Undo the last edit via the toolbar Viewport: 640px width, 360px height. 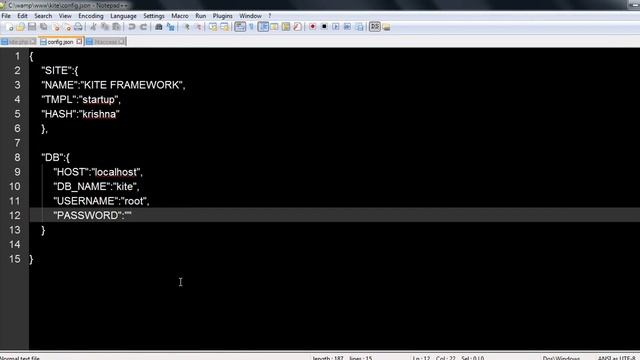(x=131, y=27)
